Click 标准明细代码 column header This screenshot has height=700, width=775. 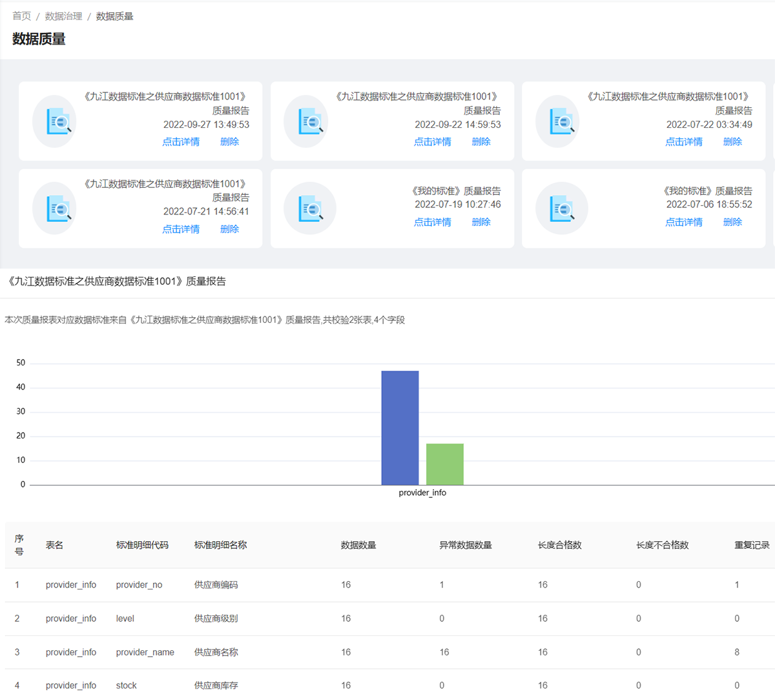point(142,545)
